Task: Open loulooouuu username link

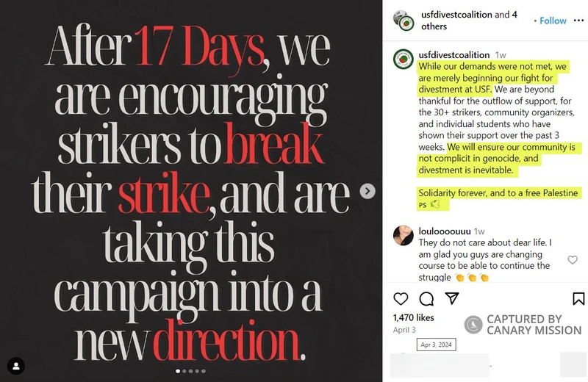Action: [444, 231]
